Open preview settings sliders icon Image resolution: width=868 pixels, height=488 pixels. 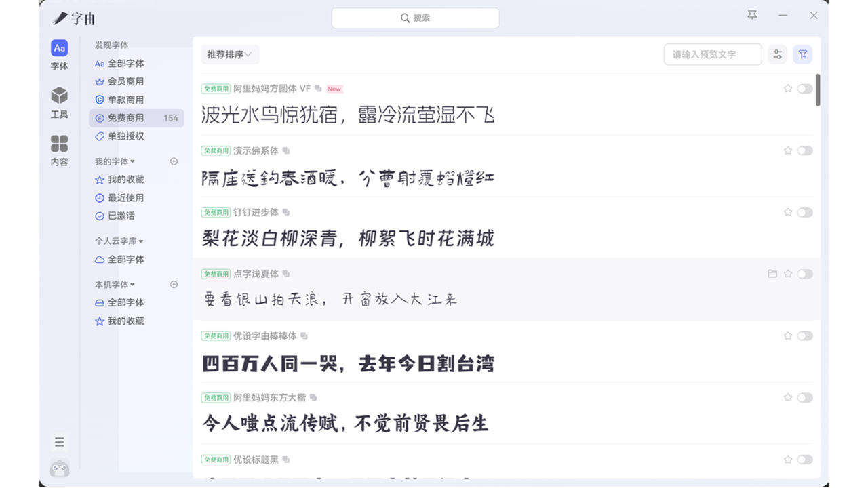pos(777,54)
